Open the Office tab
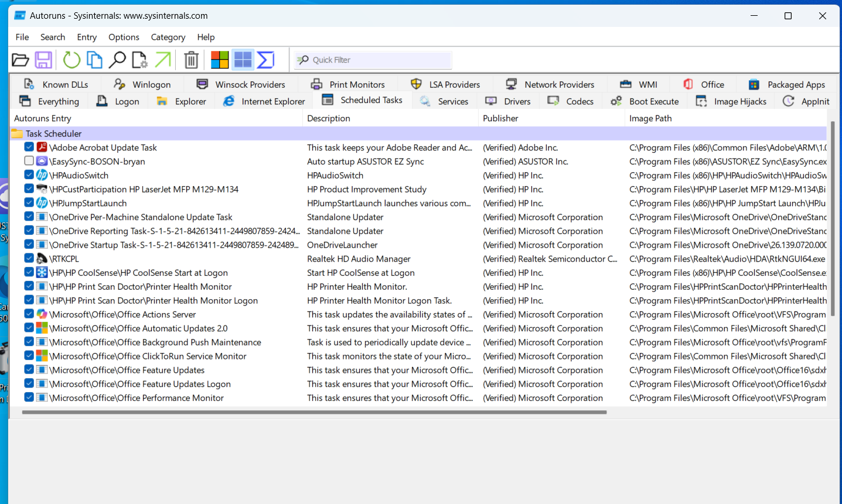Screen dimensions: 842x504 [x=704, y=84]
